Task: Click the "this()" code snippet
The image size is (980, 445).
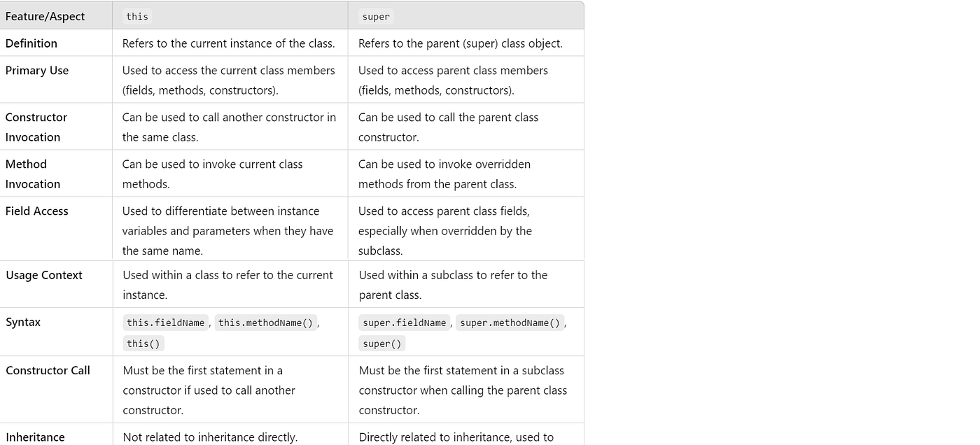Action: tap(143, 344)
